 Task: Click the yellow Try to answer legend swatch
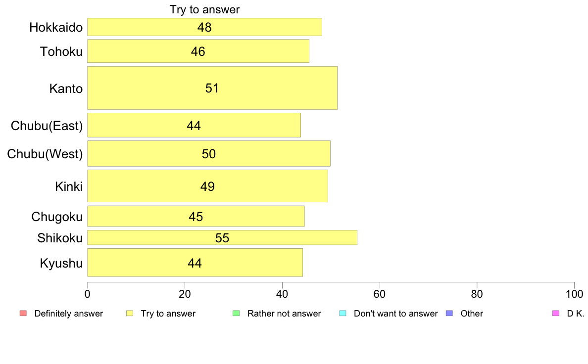[x=130, y=314]
